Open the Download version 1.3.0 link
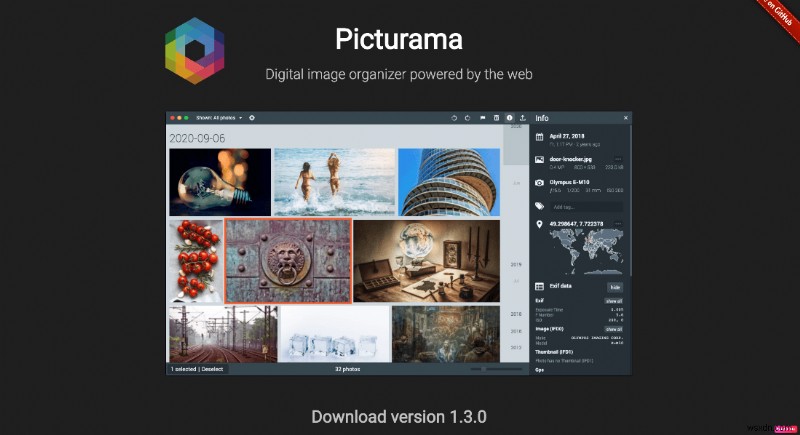The height and width of the screenshot is (435, 800). (398, 417)
